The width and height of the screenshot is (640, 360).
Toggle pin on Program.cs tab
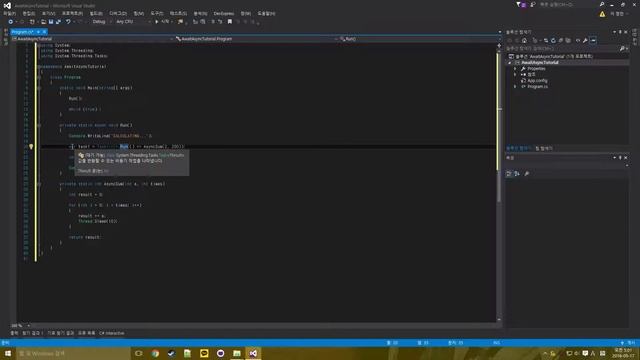tap(38, 32)
